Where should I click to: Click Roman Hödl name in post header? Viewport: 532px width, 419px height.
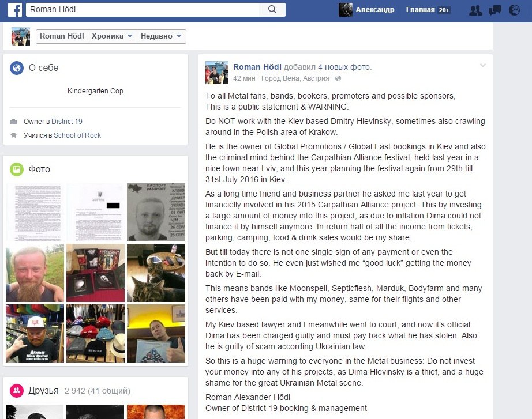(x=257, y=67)
